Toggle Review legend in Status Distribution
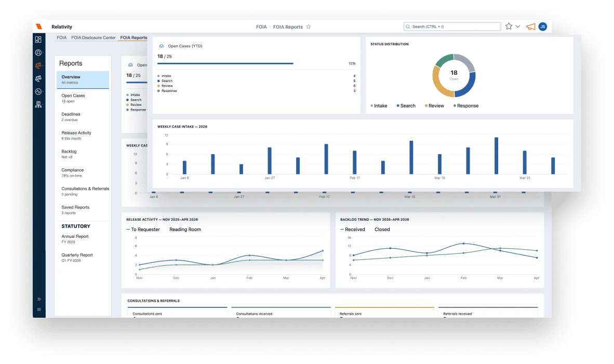Screen dimensions: 614x364 pyautogui.click(x=434, y=106)
